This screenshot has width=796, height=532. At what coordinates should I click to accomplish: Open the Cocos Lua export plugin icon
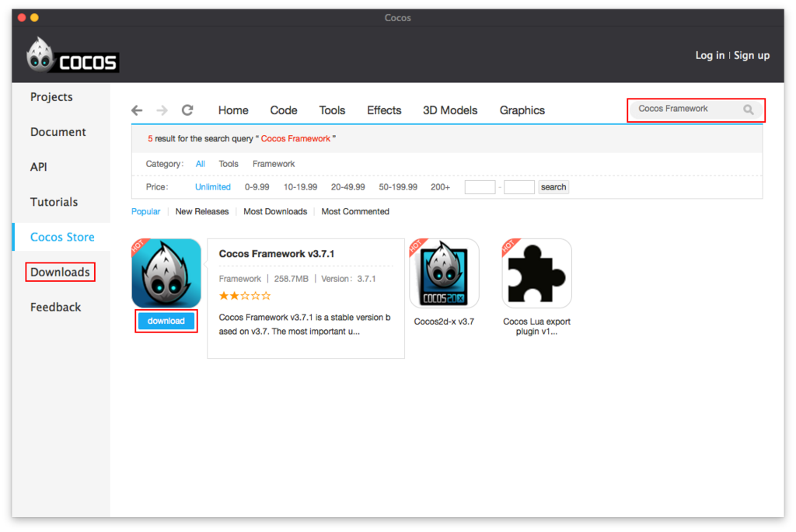536,273
